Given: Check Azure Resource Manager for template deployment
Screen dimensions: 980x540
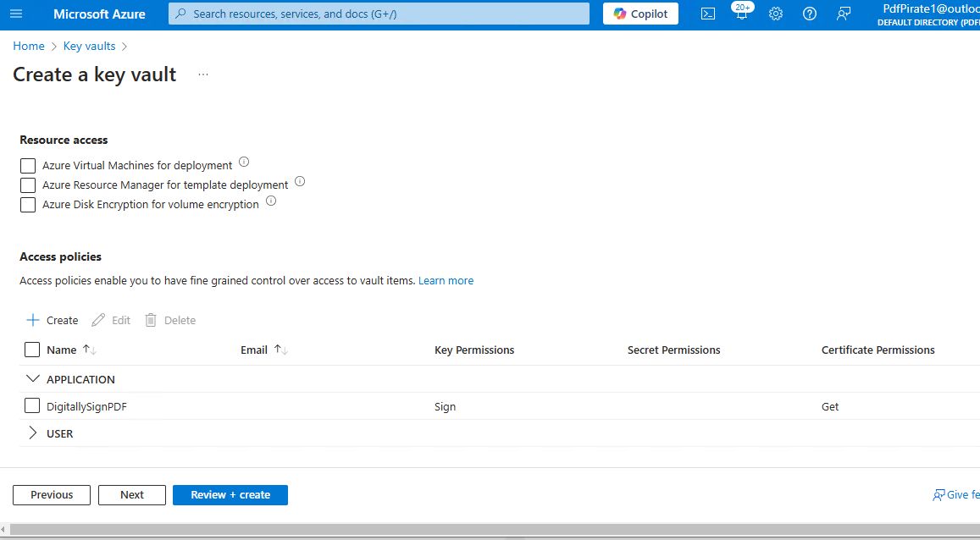Looking at the screenshot, I should (x=28, y=185).
